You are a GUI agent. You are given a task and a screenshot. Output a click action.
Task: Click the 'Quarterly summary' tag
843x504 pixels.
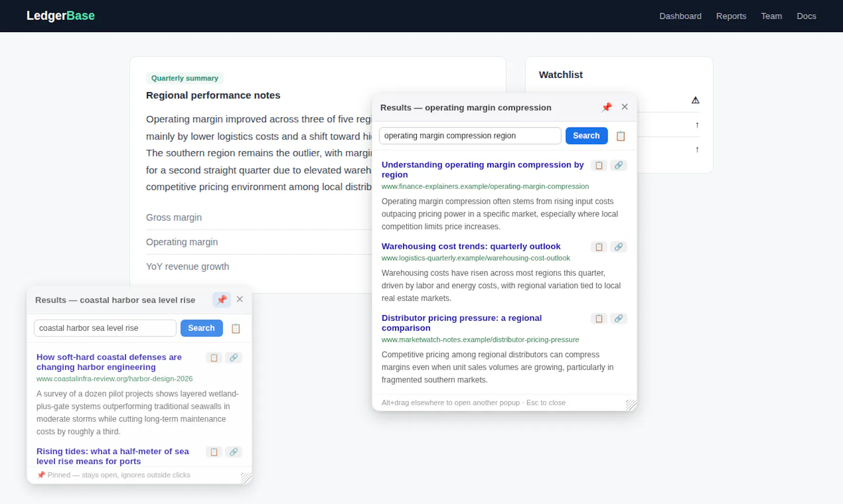point(184,78)
